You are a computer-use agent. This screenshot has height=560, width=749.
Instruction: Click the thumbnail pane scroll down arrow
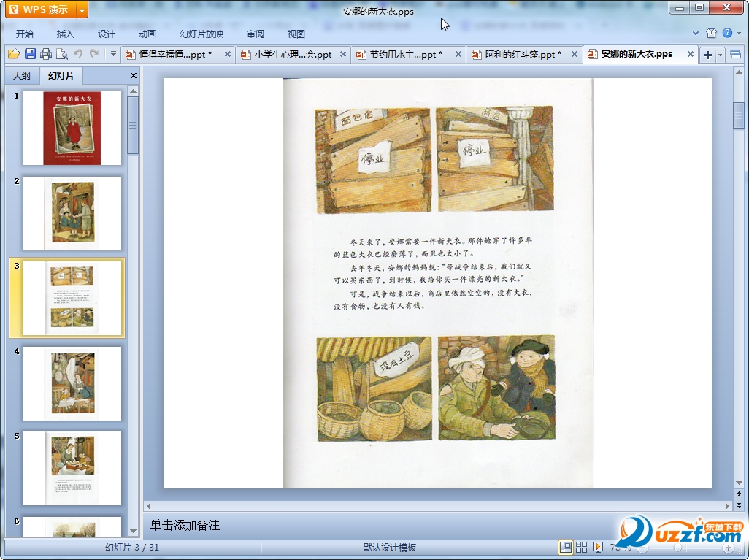[x=134, y=531]
